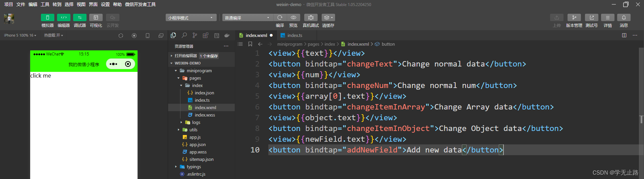Click the simulator refresh icon
644x179 pixels.
point(121,36)
